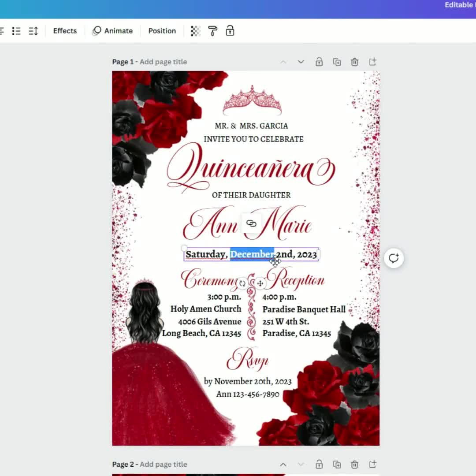Screen dimensions: 476x476
Task: Open Magic actions via the floating bubble icon
Action: pyautogui.click(x=394, y=258)
